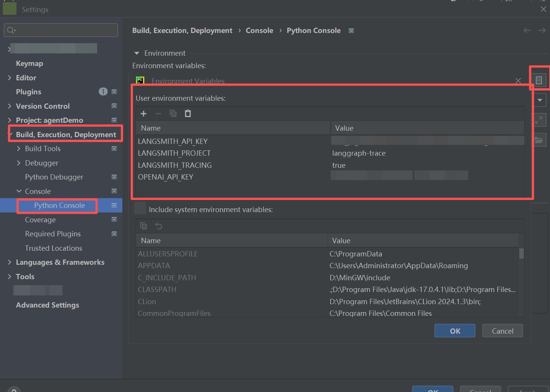Navigate forward in the settings history
The image size is (550, 392).
[x=542, y=30]
